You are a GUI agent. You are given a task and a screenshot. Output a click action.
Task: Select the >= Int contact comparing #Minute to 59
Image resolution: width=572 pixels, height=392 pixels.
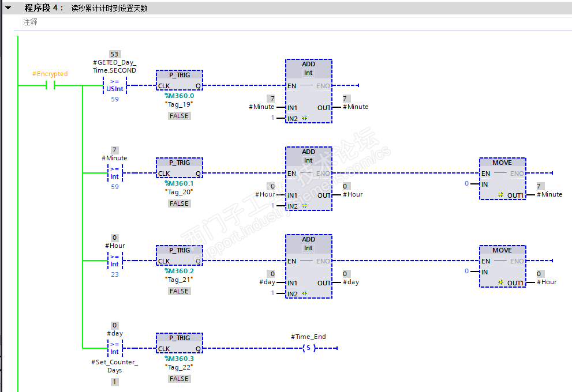(x=114, y=174)
